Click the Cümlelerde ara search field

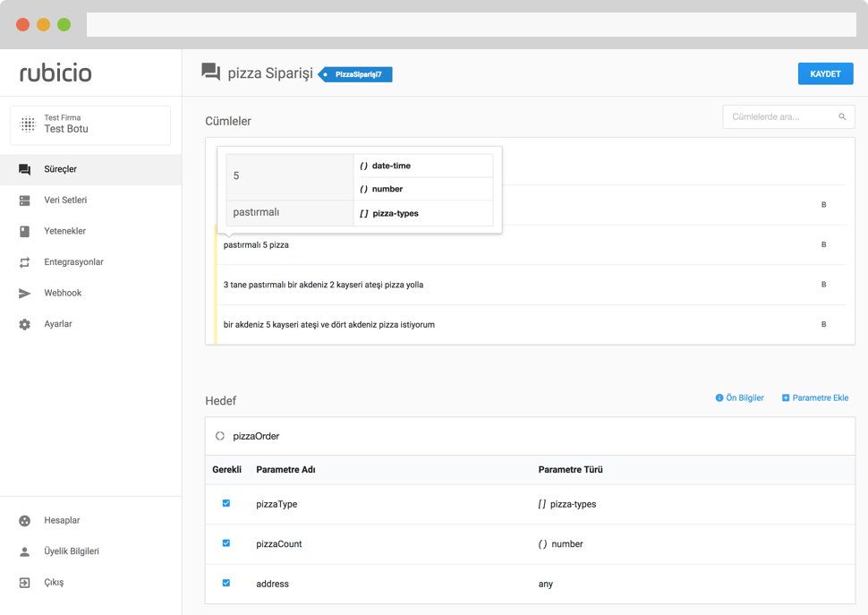788,116
